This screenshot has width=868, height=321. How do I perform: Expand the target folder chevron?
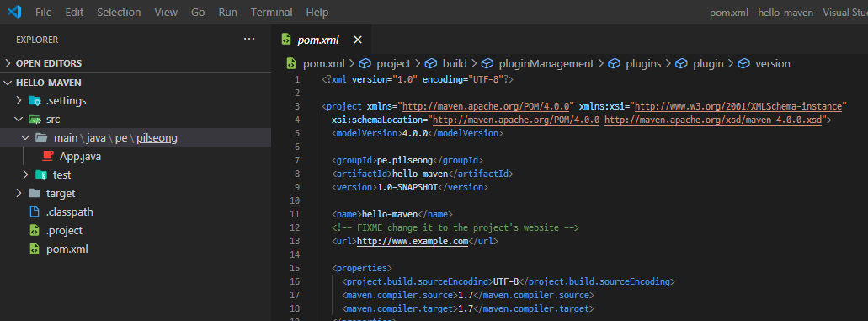coord(19,194)
